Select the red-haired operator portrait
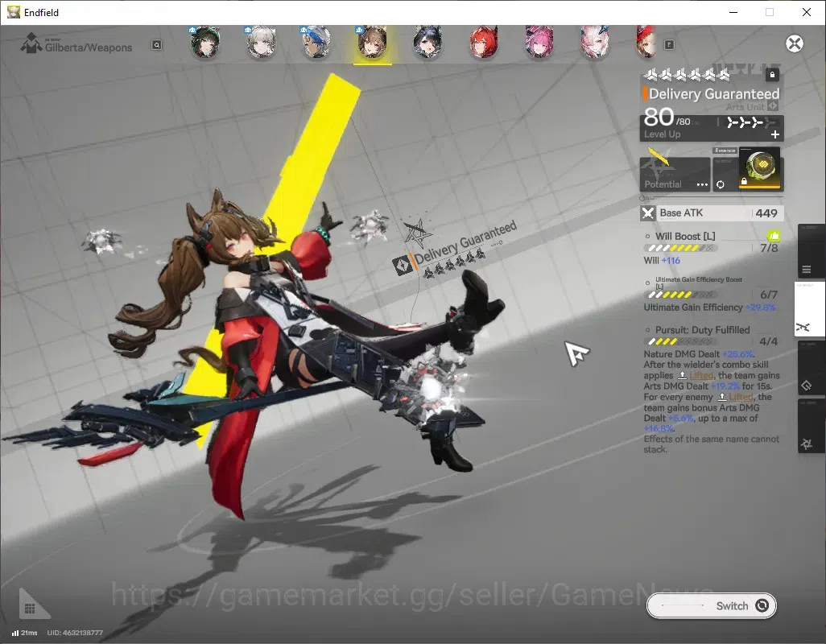The height and width of the screenshot is (644, 826). [484, 43]
